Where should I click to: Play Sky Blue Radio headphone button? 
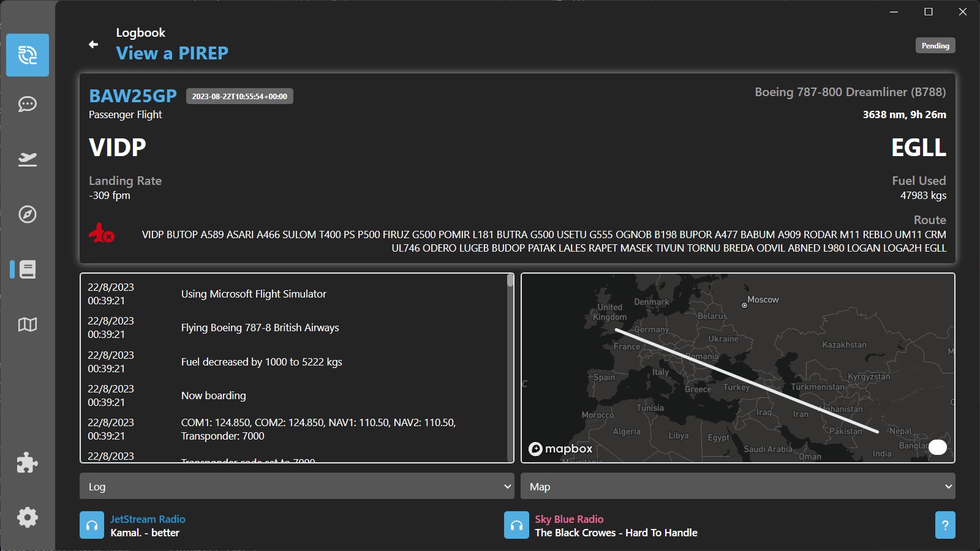pos(516,525)
